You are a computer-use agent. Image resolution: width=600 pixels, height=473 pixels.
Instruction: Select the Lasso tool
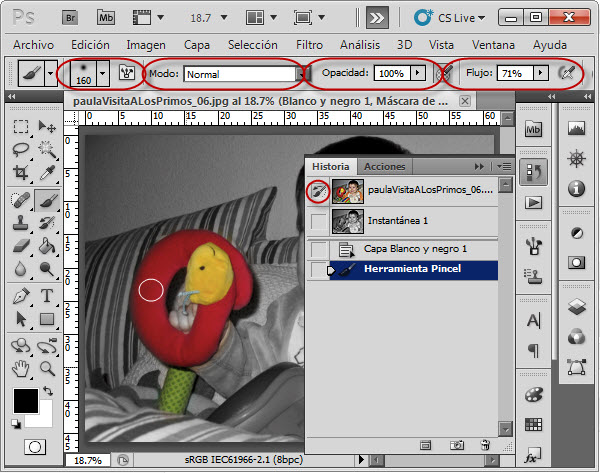[21, 150]
